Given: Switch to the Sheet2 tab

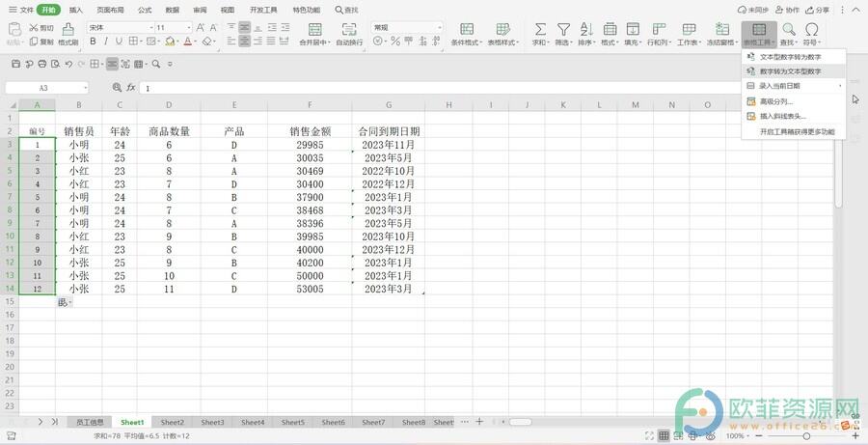Looking at the screenshot, I should coord(173,422).
